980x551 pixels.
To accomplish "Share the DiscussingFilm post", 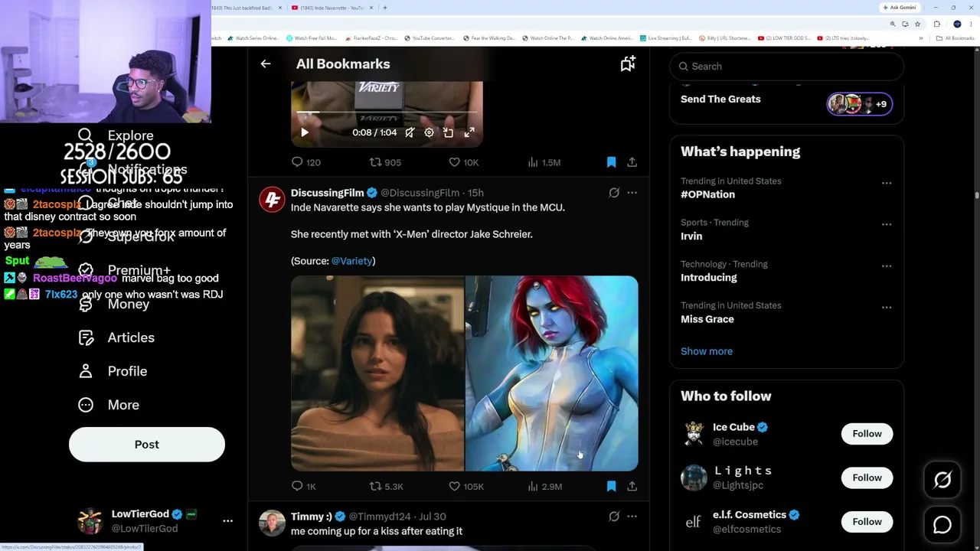I will 632,486.
